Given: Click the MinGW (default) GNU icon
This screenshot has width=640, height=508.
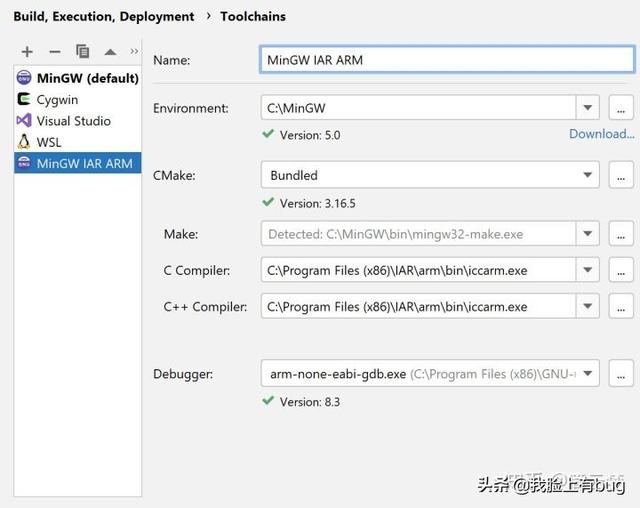Looking at the screenshot, I should point(24,78).
